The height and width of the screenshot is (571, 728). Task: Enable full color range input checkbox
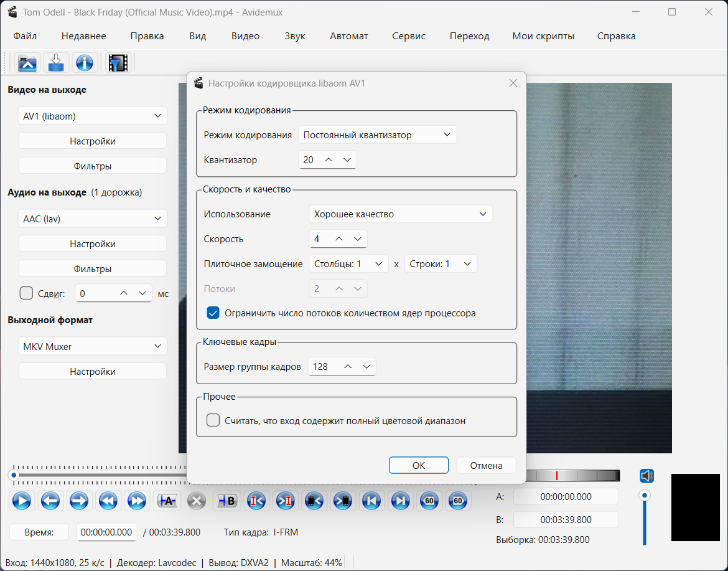(213, 420)
